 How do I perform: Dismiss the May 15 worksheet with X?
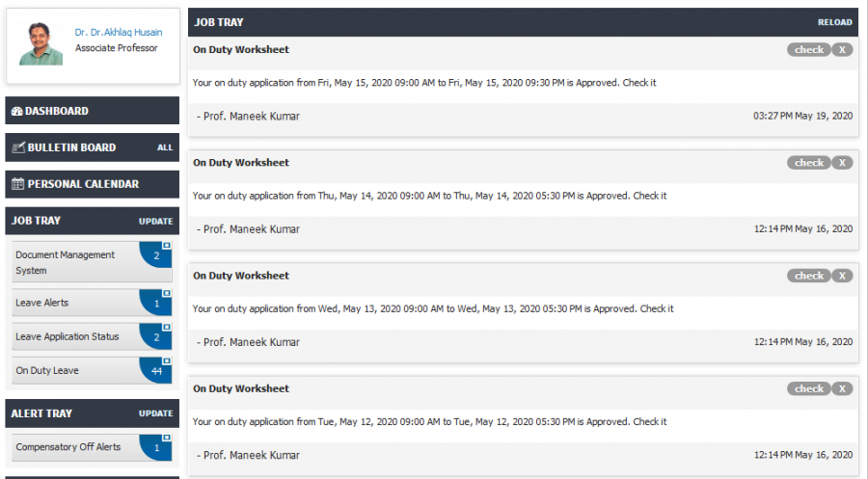click(842, 50)
